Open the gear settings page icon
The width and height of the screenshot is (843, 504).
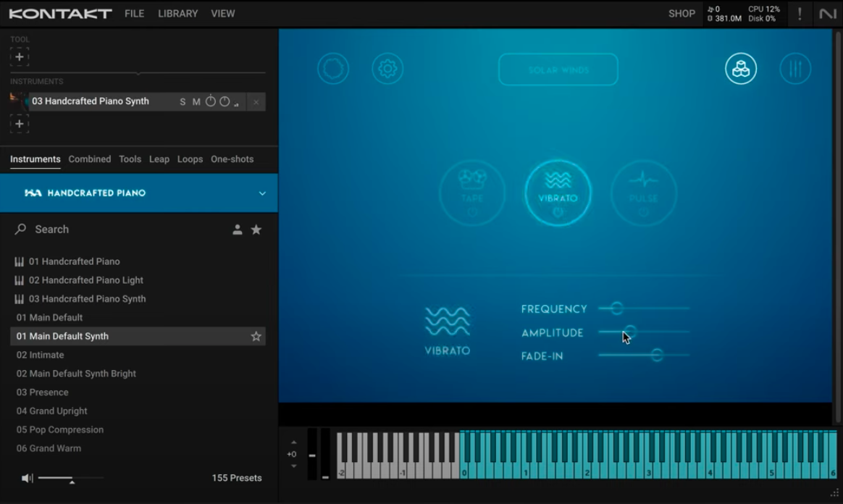387,69
